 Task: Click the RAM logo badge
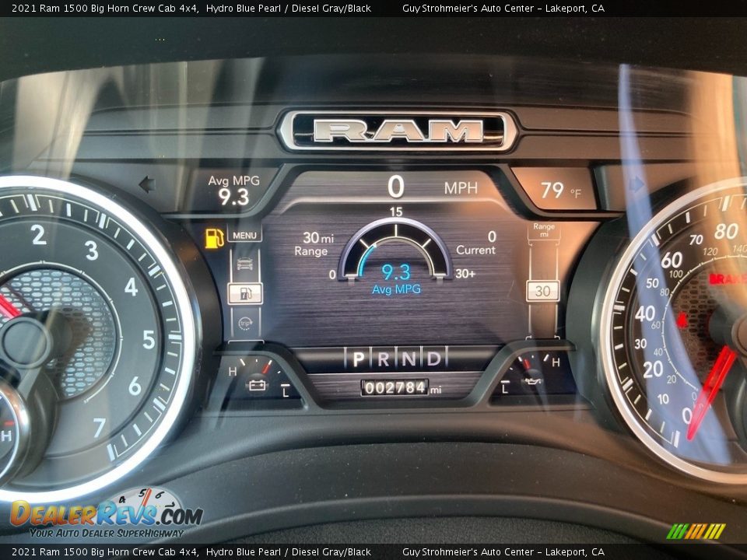tap(398, 131)
